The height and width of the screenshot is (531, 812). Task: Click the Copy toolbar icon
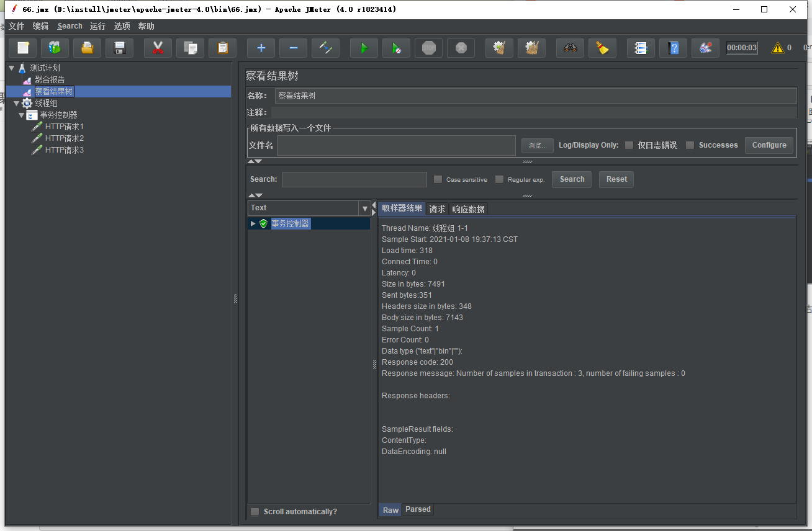tap(191, 48)
